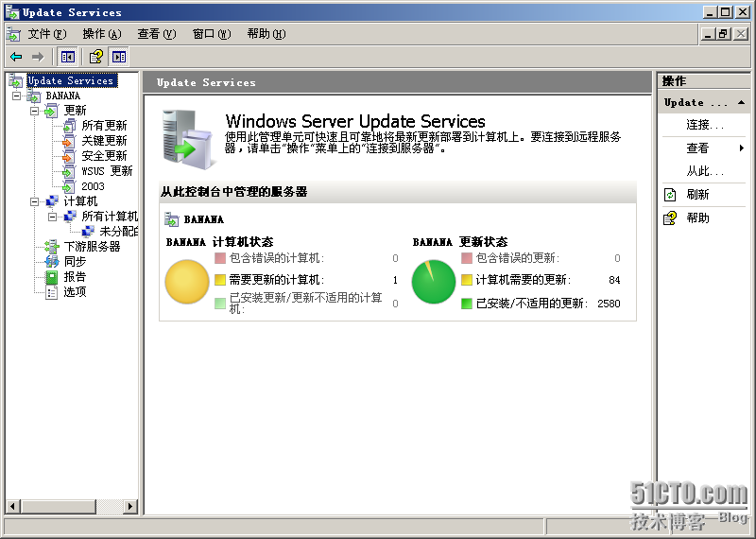This screenshot has width=756, height=539.
Task: Click the 未分配 computers group icon
Action: click(x=88, y=232)
